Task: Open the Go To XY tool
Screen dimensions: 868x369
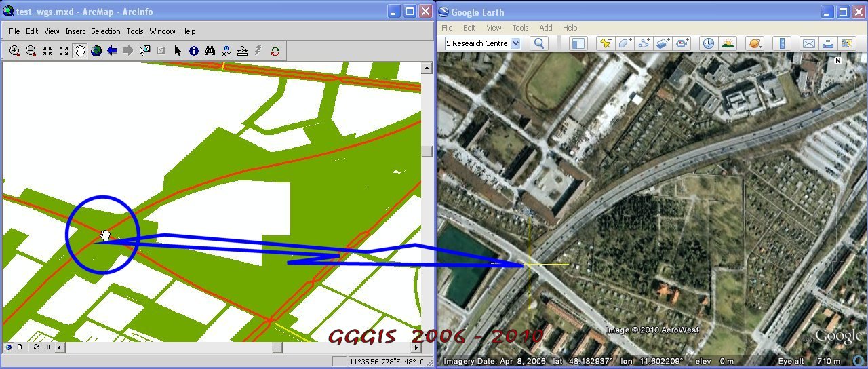Action: tap(226, 51)
